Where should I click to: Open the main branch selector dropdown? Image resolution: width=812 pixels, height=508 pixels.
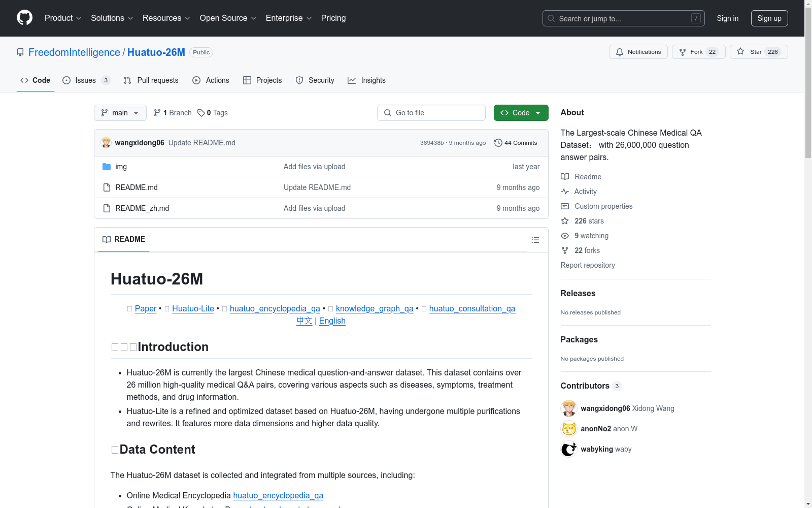[x=120, y=113]
